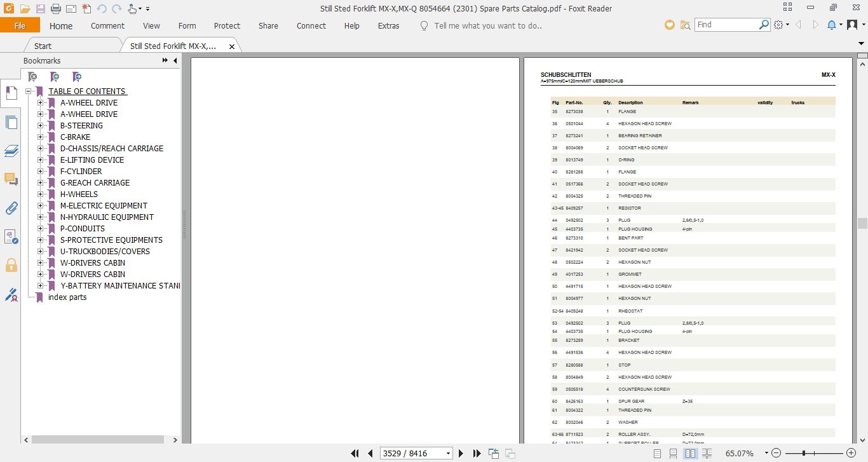Screen dimensions: 868x462
Task: Open a file with the folder icon
Action: tap(25, 9)
